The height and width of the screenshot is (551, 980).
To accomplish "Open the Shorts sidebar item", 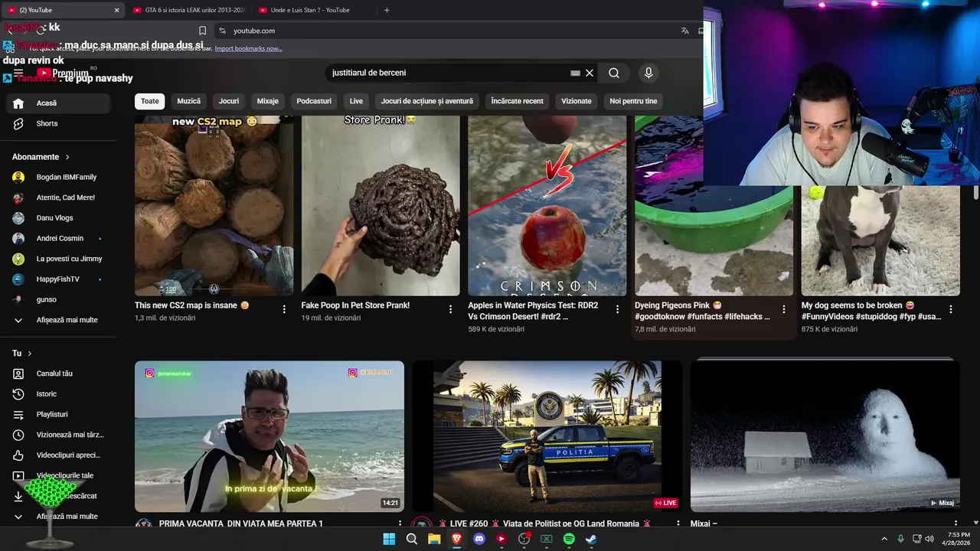I will pos(58,123).
